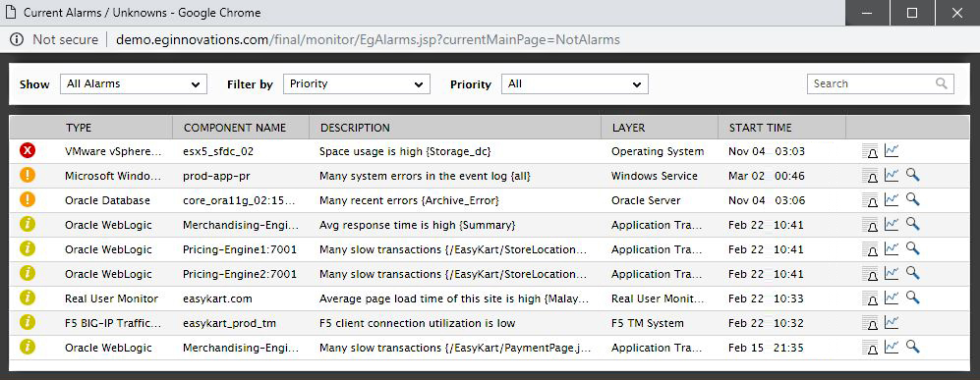The width and height of the screenshot is (980, 380).
Task: View graph for easykart_prod_tm alarm
Action: pos(892,323)
